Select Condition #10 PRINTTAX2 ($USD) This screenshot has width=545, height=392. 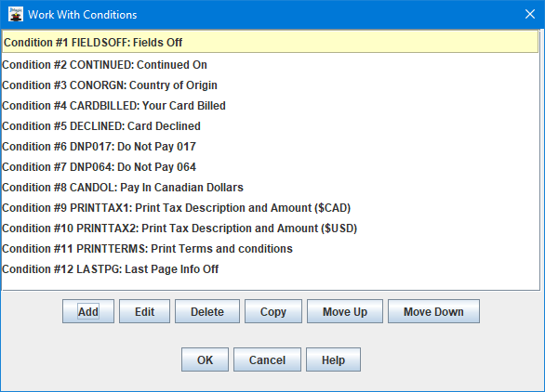pos(270,229)
